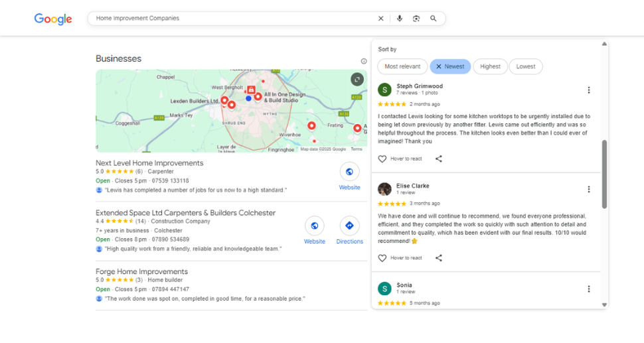Select the '2 months ago' review date
Viewport: 644px width, 343px height.
click(424, 104)
